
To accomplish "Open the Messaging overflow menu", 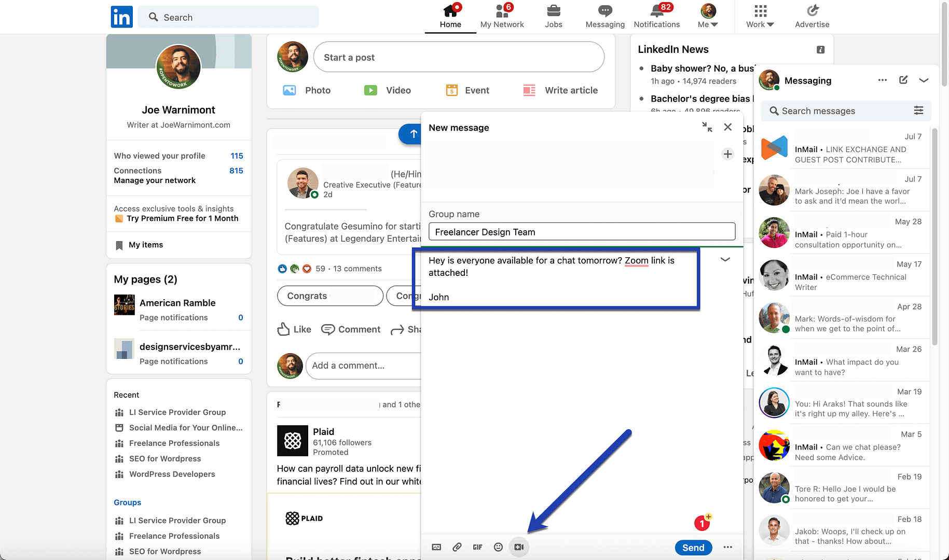I will (x=883, y=80).
